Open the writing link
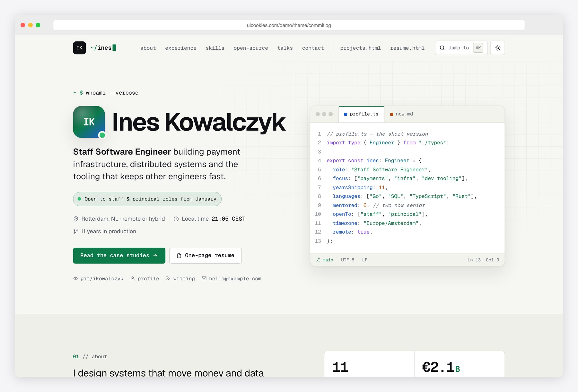 click(180, 279)
